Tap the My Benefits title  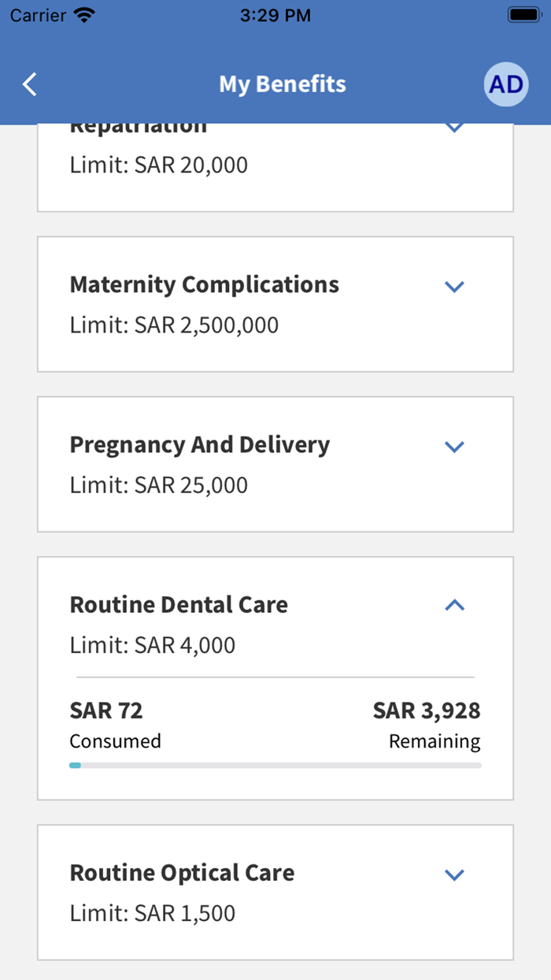tap(282, 84)
